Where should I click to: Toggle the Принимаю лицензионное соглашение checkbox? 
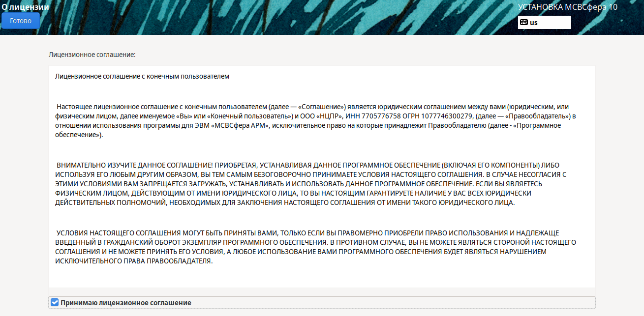click(55, 302)
